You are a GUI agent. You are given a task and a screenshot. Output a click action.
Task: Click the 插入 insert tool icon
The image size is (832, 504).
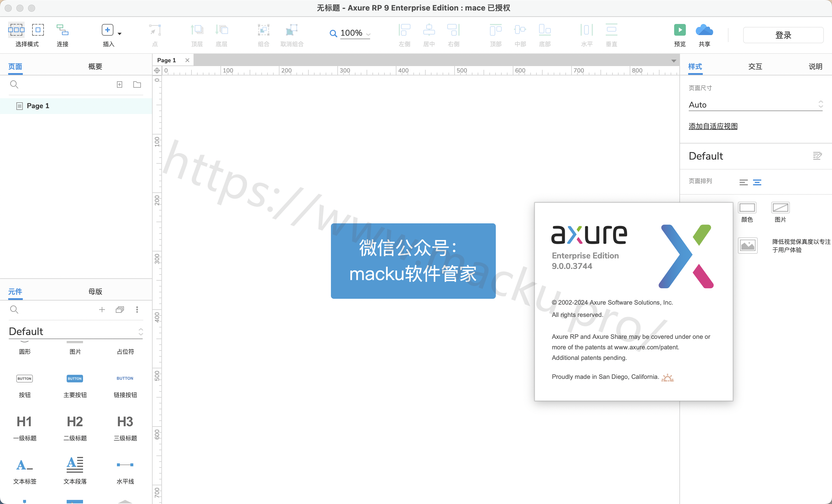[x=107, y=30]
